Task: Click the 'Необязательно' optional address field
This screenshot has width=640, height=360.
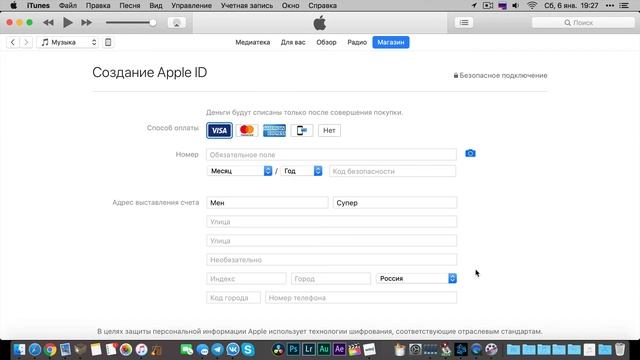Action: (331, 260)
